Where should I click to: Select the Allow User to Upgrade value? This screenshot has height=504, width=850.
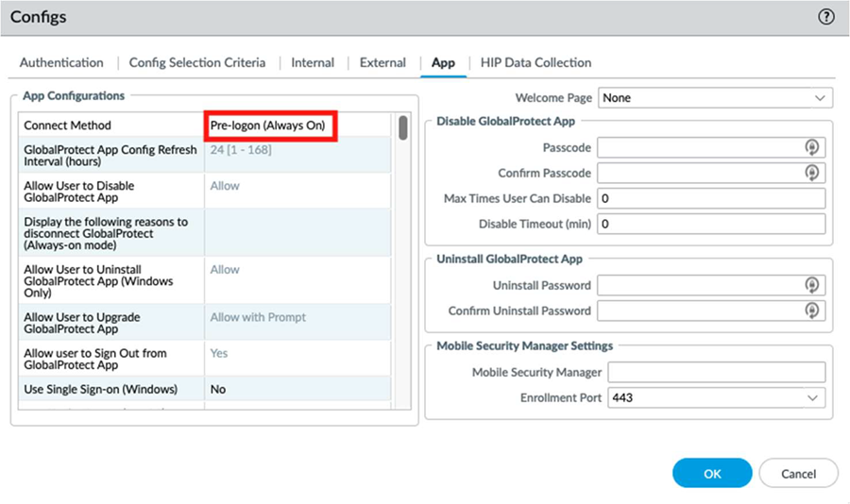297,318
